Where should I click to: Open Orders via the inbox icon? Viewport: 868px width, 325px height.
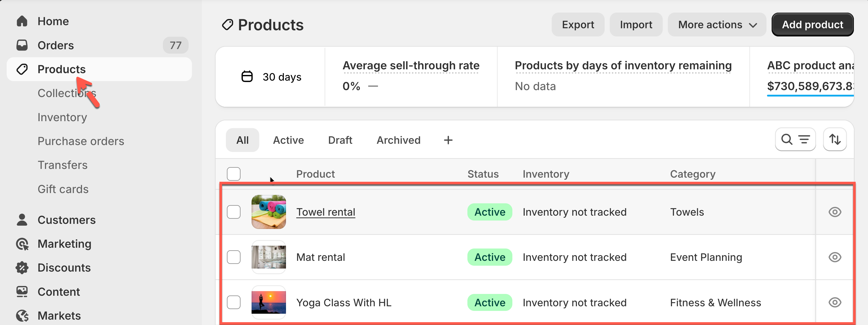22,45
